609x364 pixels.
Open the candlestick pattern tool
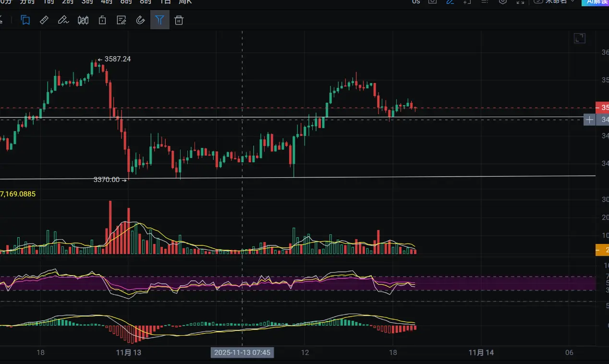click(83, 20)
